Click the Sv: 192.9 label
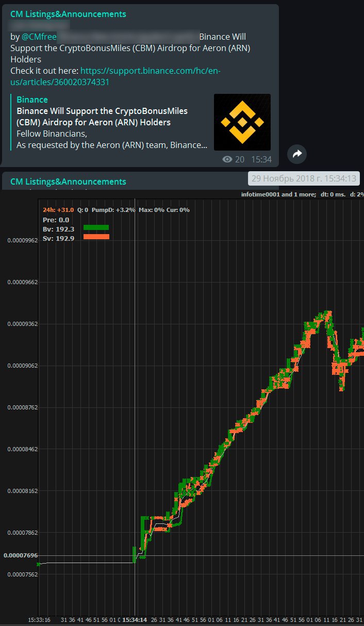364x626 pixels. pyautogui.click(x=58, y=238)
